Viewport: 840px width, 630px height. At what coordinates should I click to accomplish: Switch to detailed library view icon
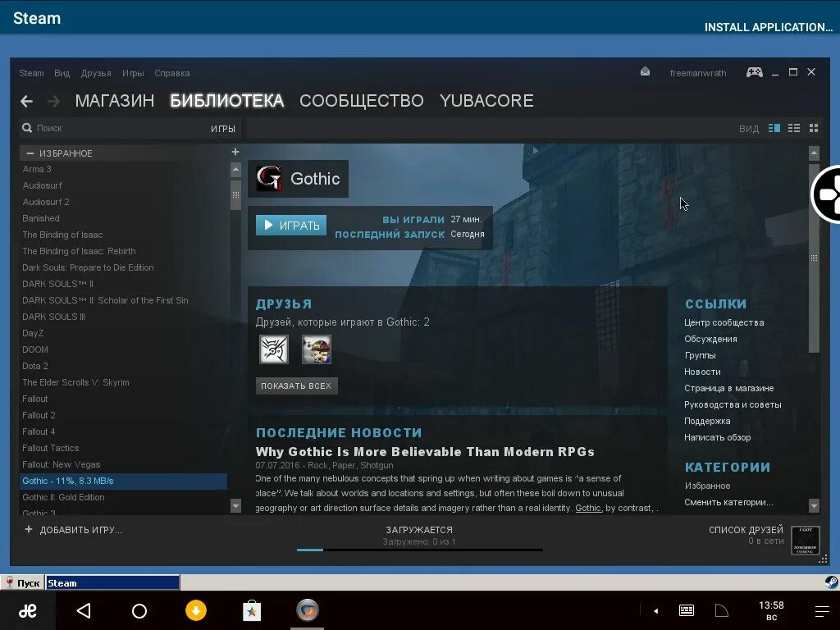(774, 128)
